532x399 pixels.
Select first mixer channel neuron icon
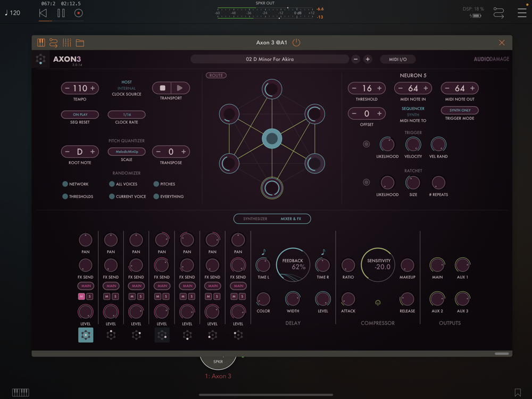point(86,335)
